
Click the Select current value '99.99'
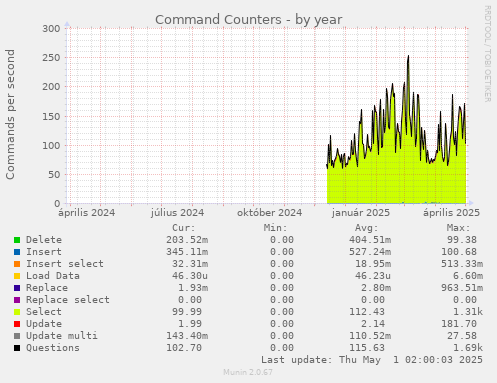pos(187,312)
